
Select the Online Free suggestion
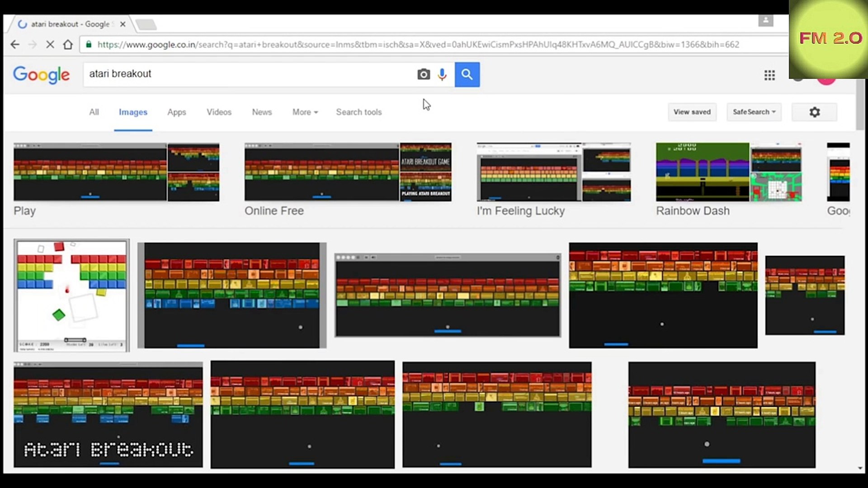[274, 211]
